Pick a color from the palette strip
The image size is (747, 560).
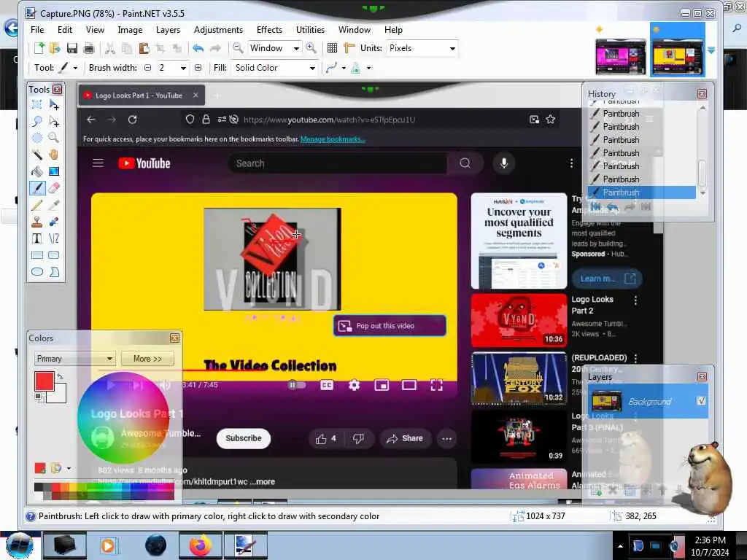click(x=104, y=491)
